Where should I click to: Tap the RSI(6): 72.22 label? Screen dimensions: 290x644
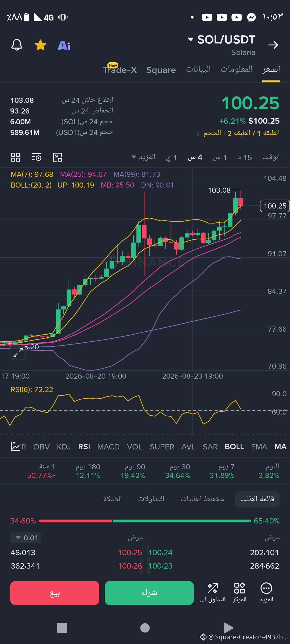[x=32, y=390]
